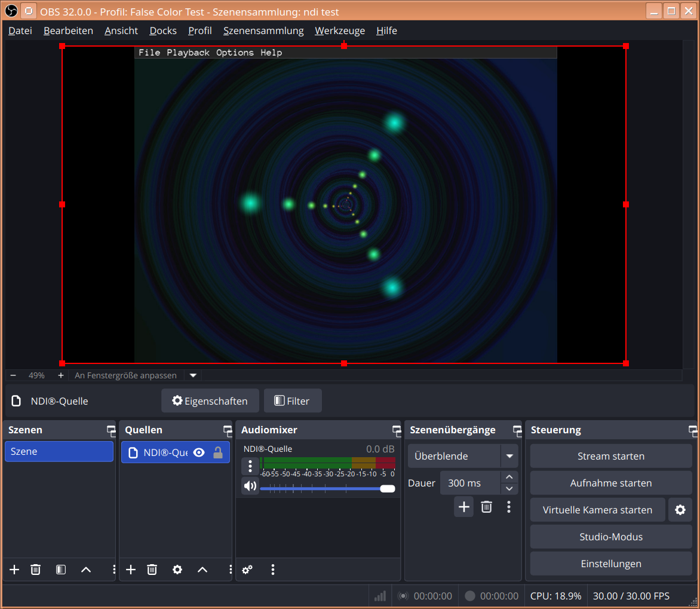Click the NDI®-Quelle volume slider handle
The width and height of the screenshot is (700, 609).
click(x=388, y=489)
